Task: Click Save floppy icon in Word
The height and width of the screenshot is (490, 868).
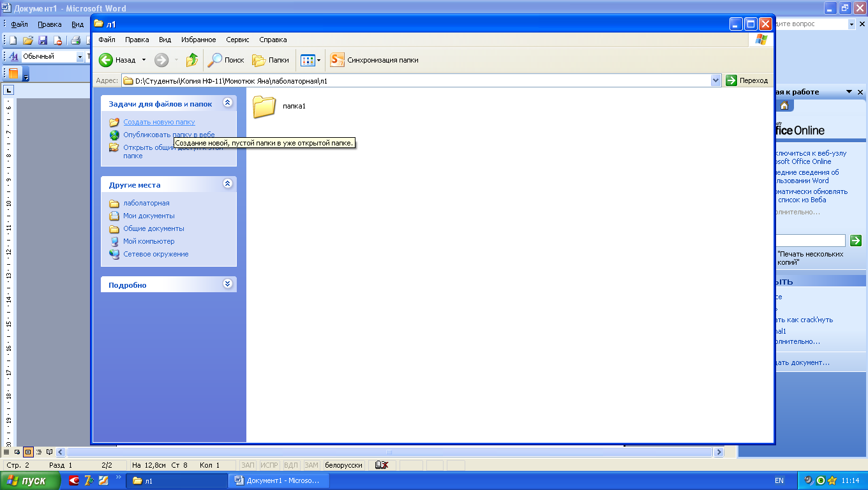Action: pos(43,40)
